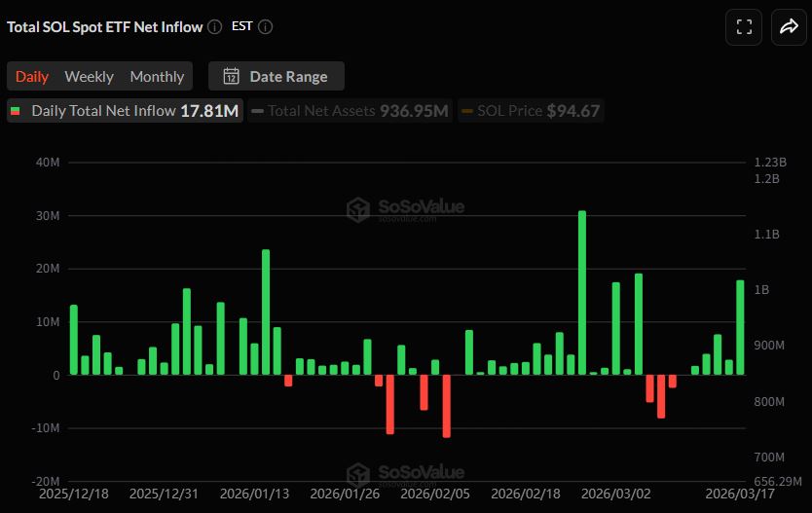
Task: Click the SoSoValue logo watermark at top
Action: coord(406,208)
